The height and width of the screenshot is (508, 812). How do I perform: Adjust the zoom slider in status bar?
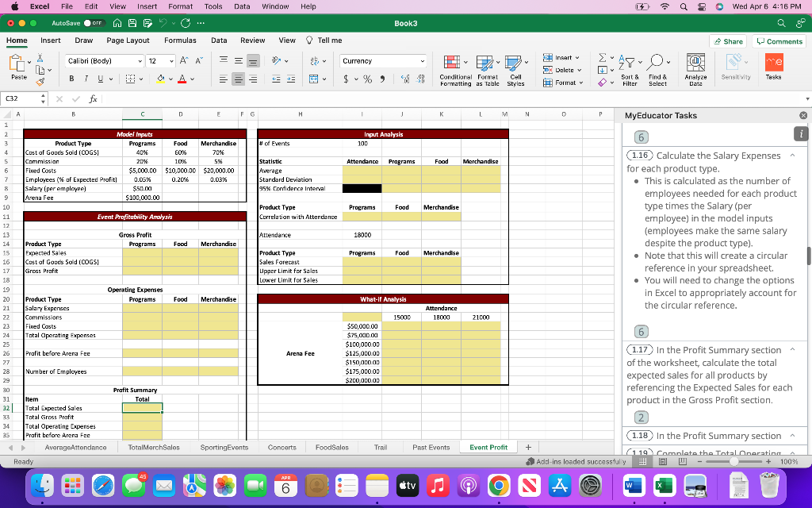(x=733, y=461)
